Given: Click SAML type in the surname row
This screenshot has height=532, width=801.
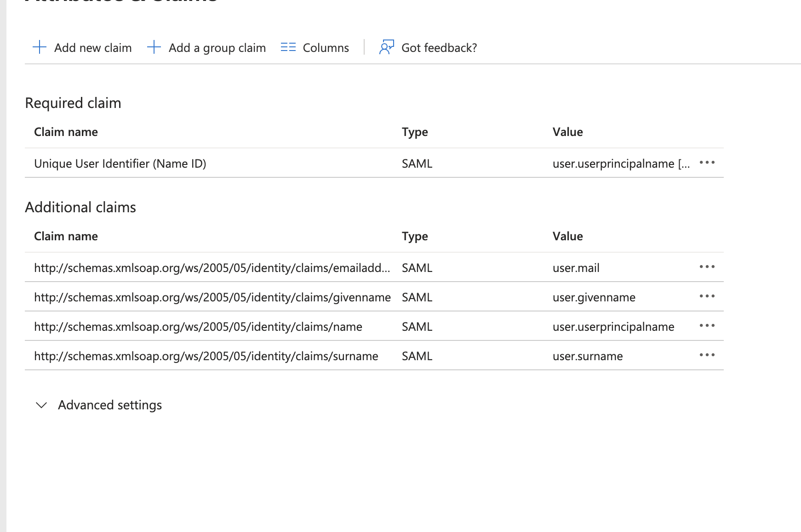Looking at the screenshot, I should pyautogui.click(x=417, y=356).
